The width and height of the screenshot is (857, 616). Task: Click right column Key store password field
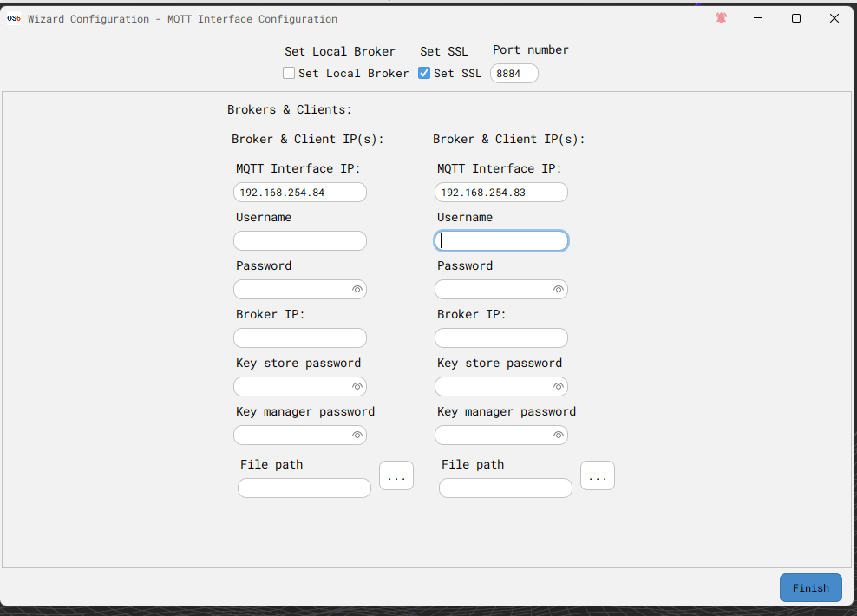coord(501,387)
